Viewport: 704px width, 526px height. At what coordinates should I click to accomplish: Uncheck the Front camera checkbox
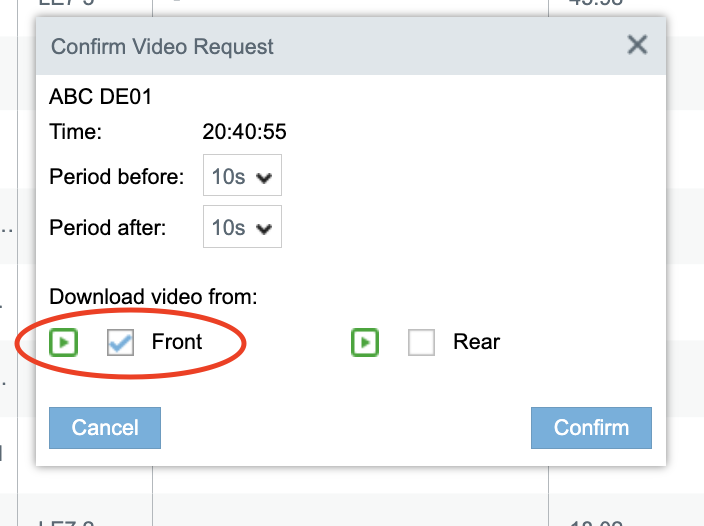120,342
